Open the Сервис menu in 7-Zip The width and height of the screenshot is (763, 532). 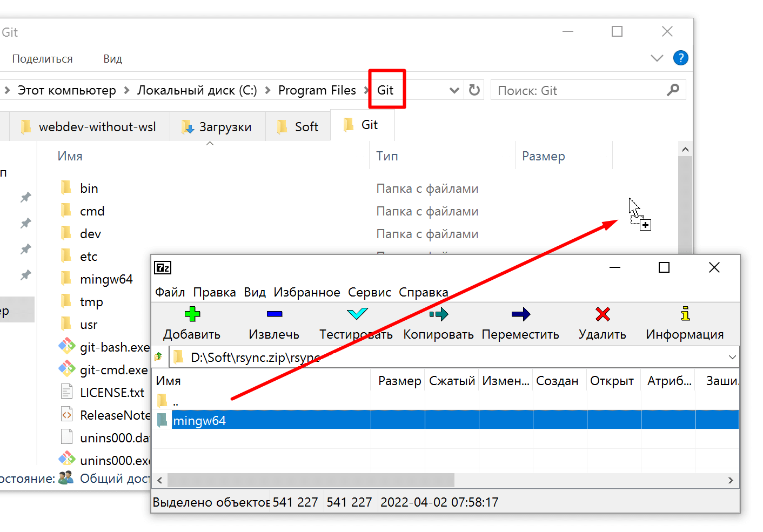[370, 292]
